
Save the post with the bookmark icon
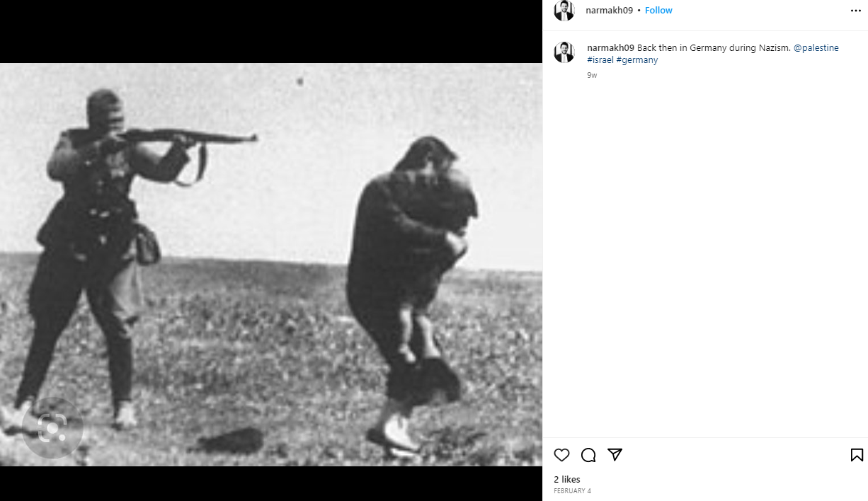tap(856, 455)
